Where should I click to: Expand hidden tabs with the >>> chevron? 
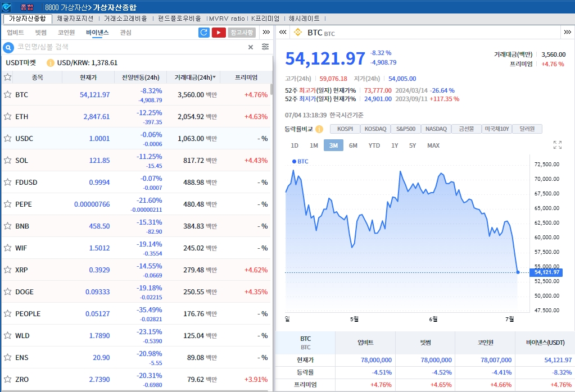pos(266,32)
